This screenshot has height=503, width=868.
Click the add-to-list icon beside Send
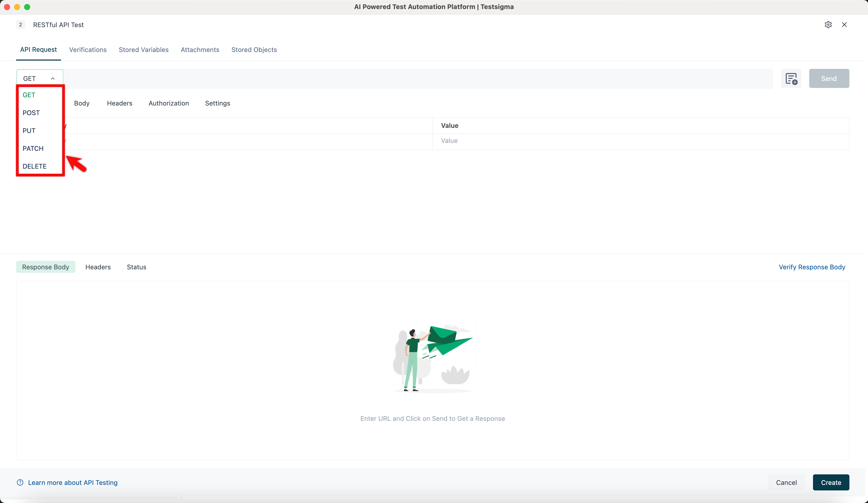tap(791, 78)
